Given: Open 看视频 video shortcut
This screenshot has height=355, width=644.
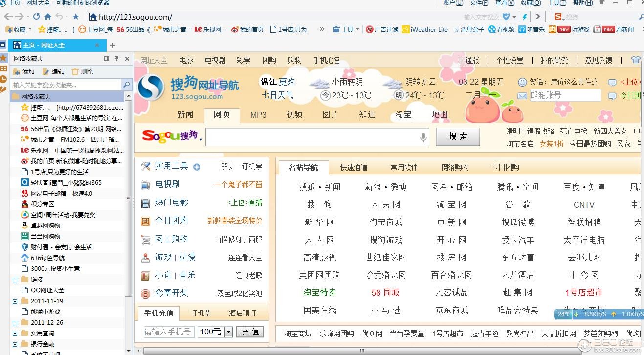Looking at the screenshot, I should [501, 29].
